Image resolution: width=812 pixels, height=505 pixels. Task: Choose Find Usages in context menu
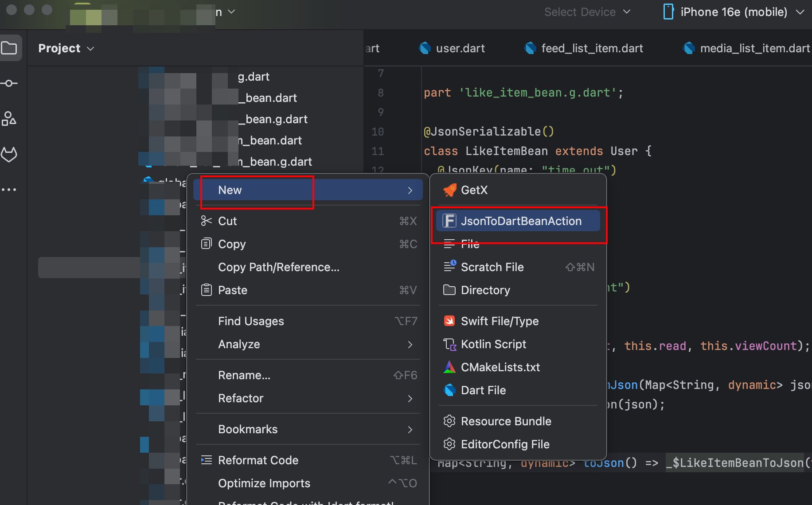coord(308,321)
